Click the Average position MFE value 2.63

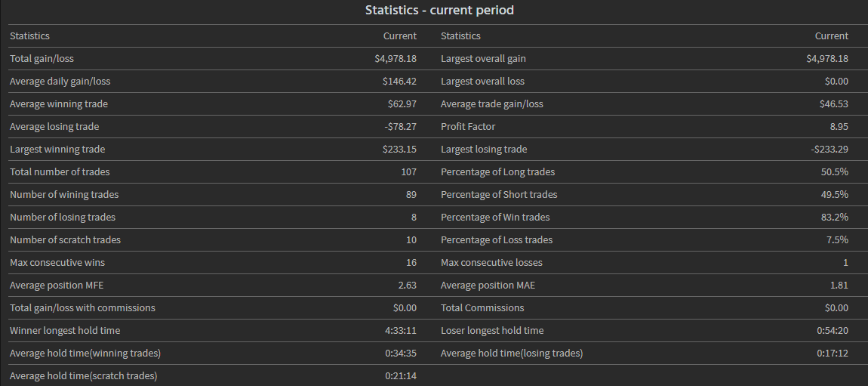point(408,286)
